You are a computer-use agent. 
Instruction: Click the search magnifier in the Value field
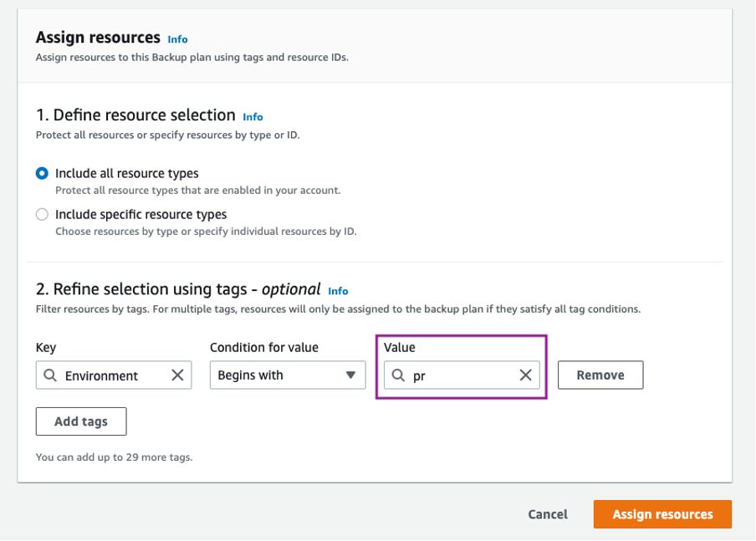[399, 375]
